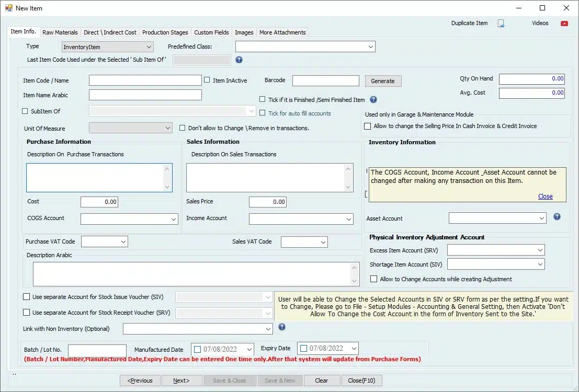Click help icon beside Asset Account dropdown
Screen dimensions: 579x392
[x=557, y=217]
